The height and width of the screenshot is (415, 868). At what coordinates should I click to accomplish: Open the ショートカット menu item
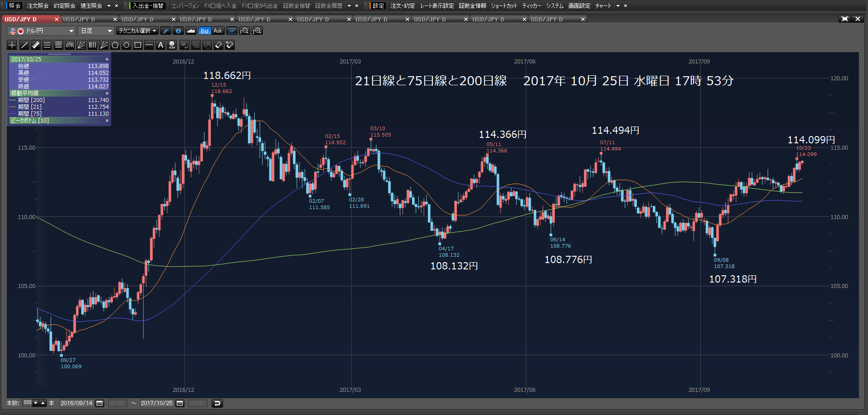point(504,6)
